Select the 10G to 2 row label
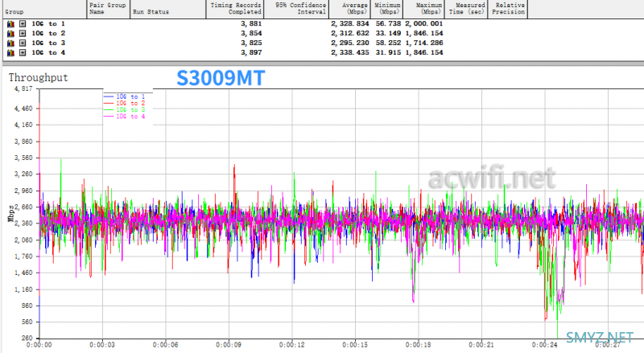Image resolution: width=644 pixels, height=353 pixels. coord(48,33)
